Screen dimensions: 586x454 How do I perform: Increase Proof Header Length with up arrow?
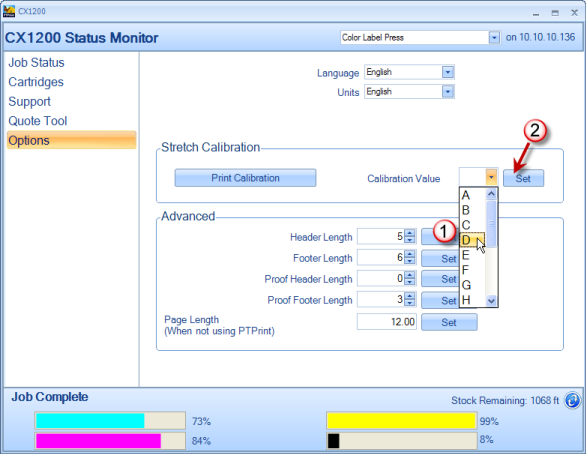pos(410,275)
